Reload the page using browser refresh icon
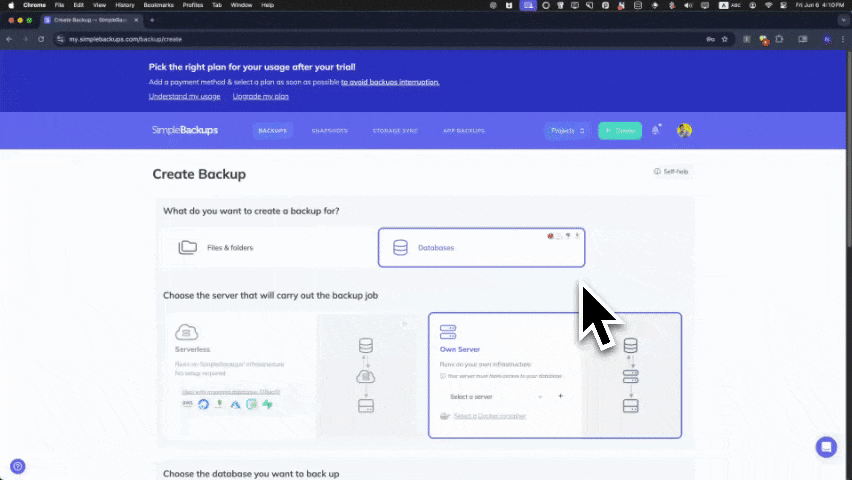852x480 pixels. (41, 39)
